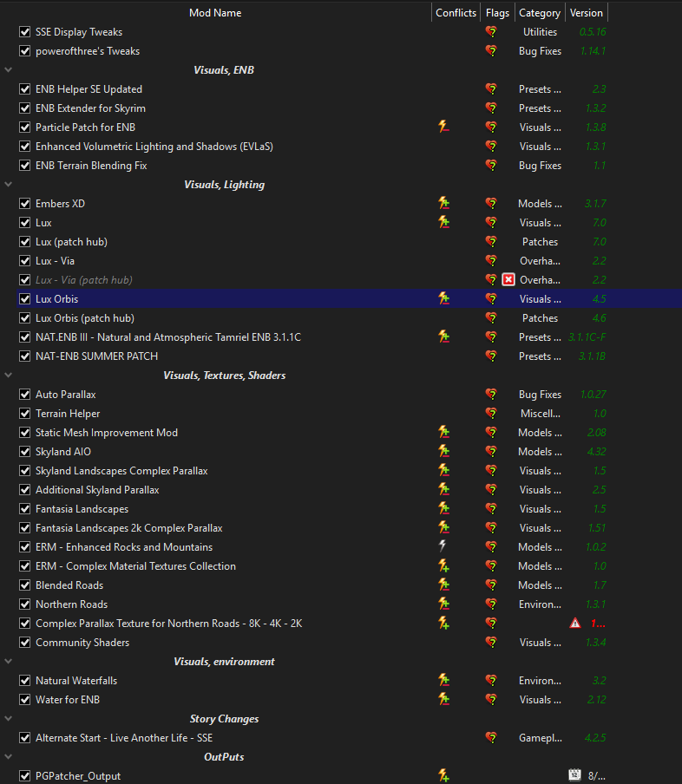The width and height of the screenshot is (682, 784).
Task: Click the red version number on Complex Parallax Texture row
Action: 598,624
